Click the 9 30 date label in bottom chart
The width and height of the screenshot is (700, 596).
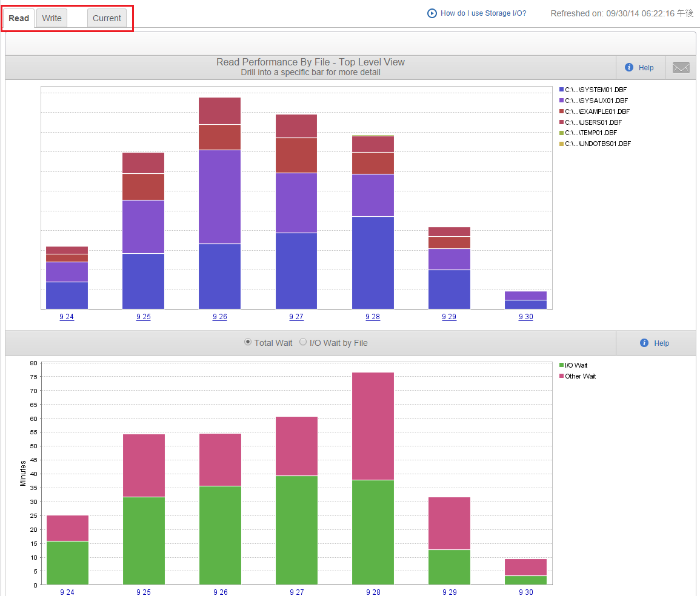(525, 592)
